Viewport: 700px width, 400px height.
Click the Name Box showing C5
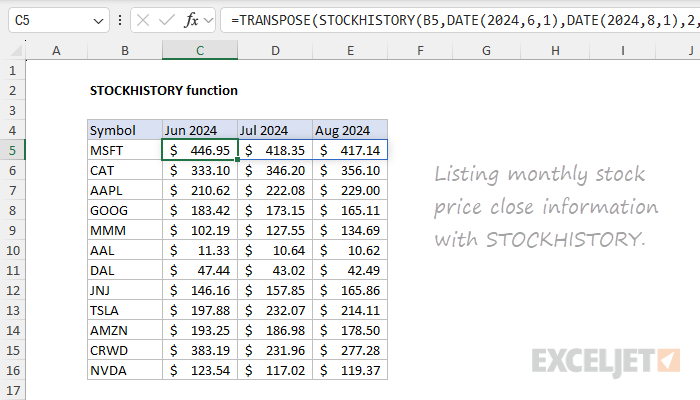[x=58, y=20]
